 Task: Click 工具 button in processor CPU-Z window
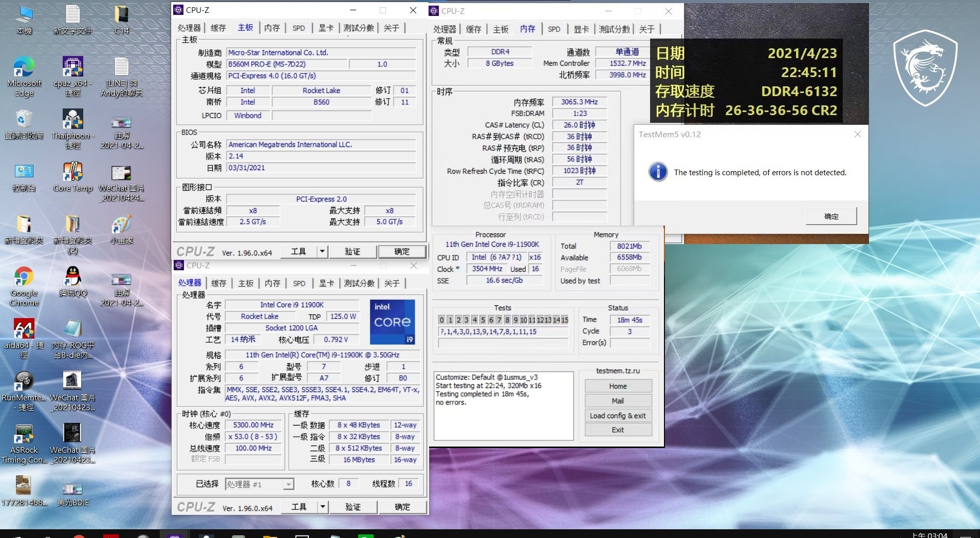pos(299,507)
